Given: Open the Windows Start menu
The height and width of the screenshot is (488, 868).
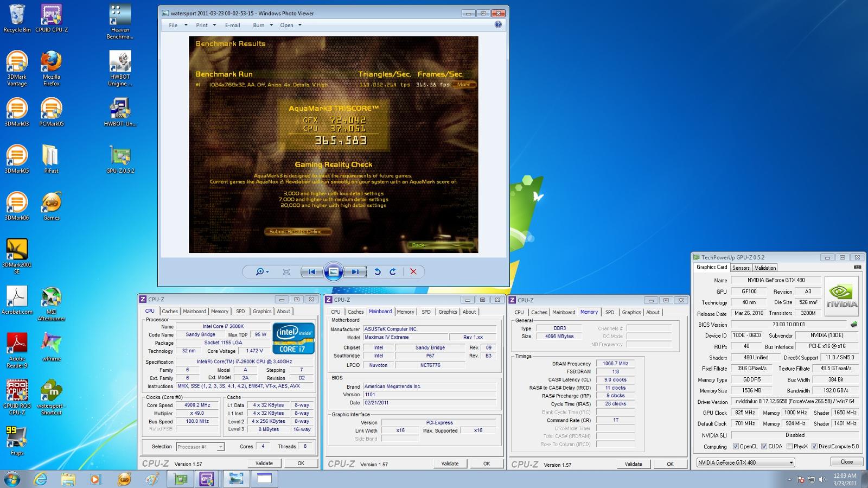Looking at the screenshot, I should 12,479.
